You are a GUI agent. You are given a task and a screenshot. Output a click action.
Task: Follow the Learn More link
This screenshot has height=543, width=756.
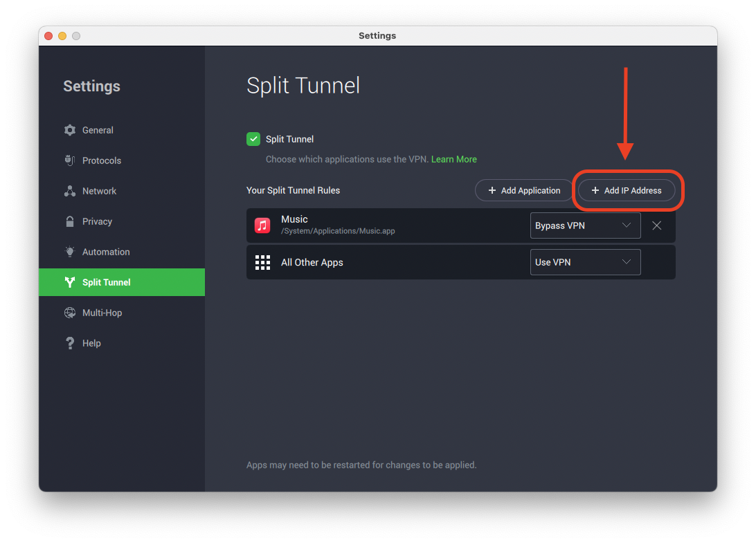pos(453,159)
